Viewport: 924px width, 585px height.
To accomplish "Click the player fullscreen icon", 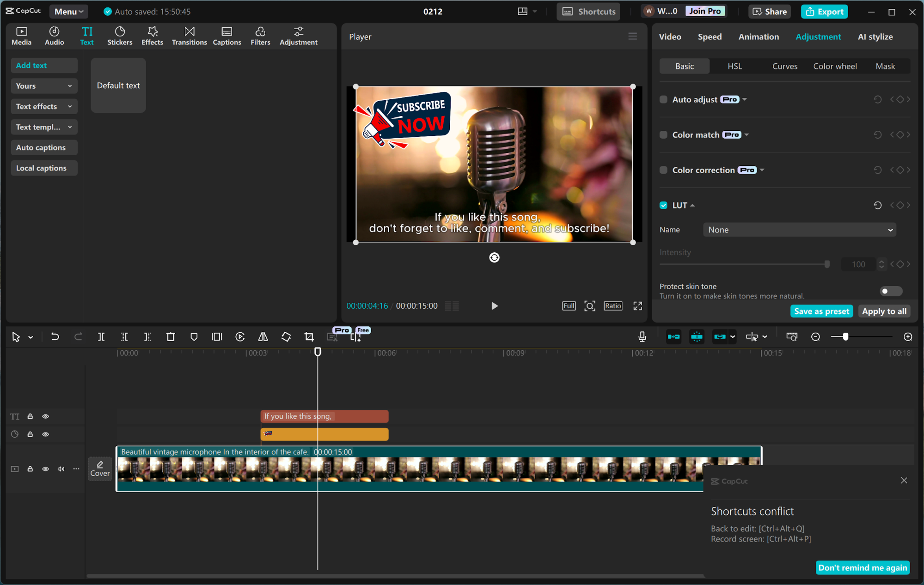I will (x=637, y=306).
